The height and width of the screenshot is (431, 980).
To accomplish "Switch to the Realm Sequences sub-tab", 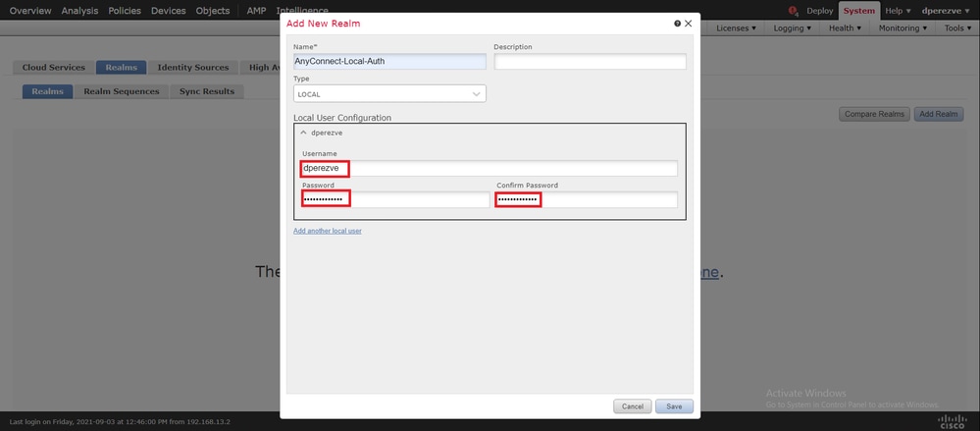I will click(x=122, y=91).
